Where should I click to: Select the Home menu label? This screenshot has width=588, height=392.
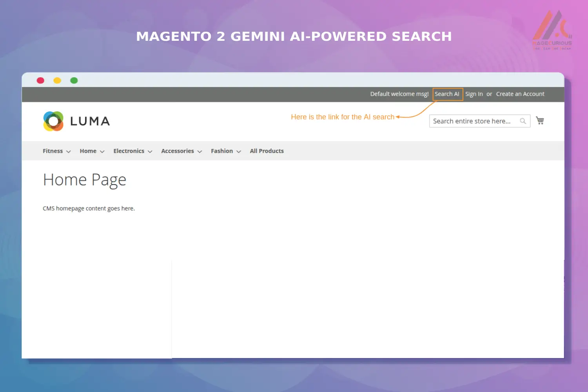(87, 151)
